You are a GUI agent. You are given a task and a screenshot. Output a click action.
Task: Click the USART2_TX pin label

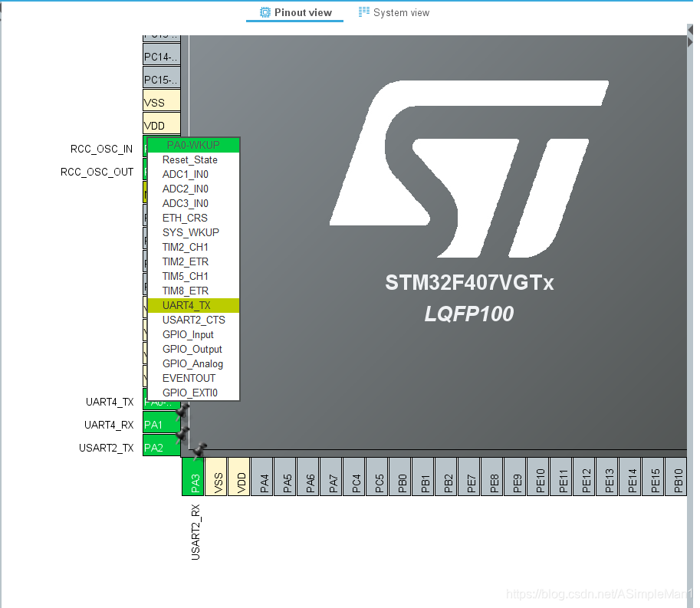click(107, 448)
